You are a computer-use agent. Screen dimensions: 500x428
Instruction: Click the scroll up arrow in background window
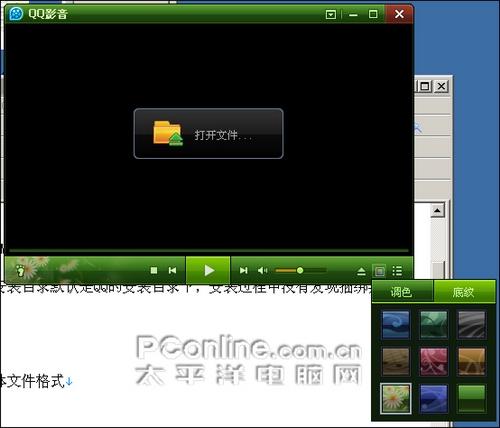(437, 211)
